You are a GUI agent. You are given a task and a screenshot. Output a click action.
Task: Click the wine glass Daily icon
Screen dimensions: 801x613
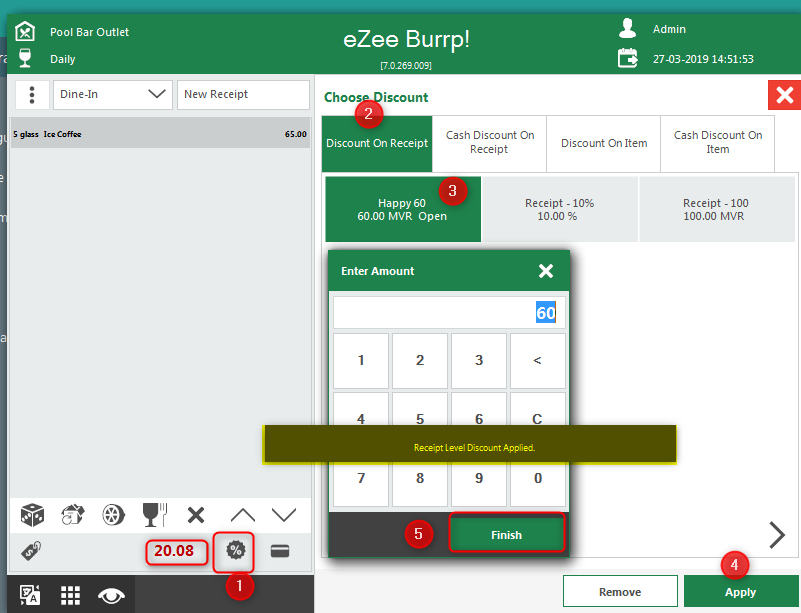(25, 58)
